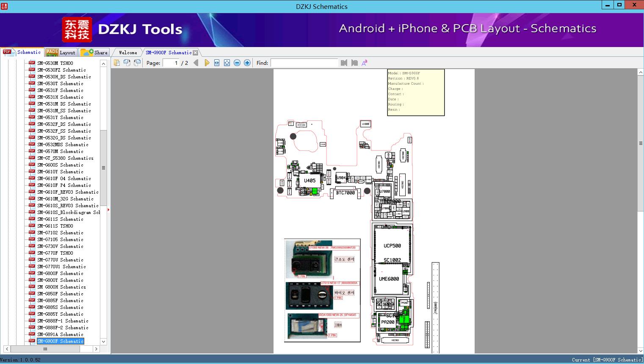This screenshot has height=364, width=644.
Task: Open SM-G885S Schematic from the list
Action: point(60,307)
